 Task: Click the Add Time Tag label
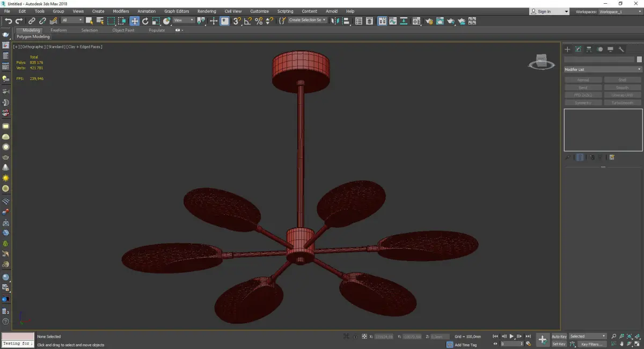[466, 345]
